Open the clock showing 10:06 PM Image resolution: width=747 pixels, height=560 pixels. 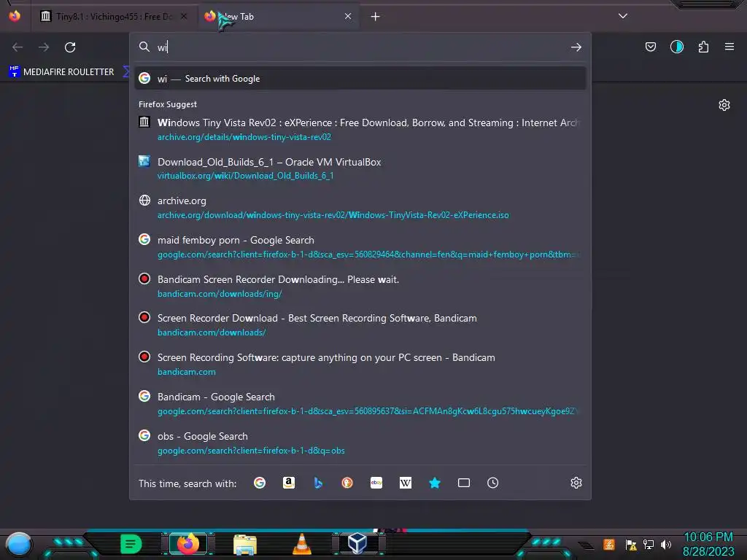coord(708,544)
